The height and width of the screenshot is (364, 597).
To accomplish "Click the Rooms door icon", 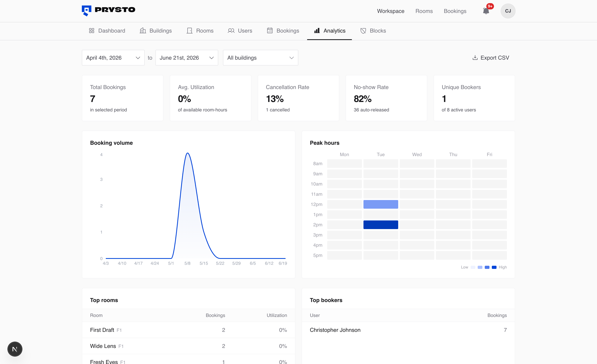I will [189, 31].
